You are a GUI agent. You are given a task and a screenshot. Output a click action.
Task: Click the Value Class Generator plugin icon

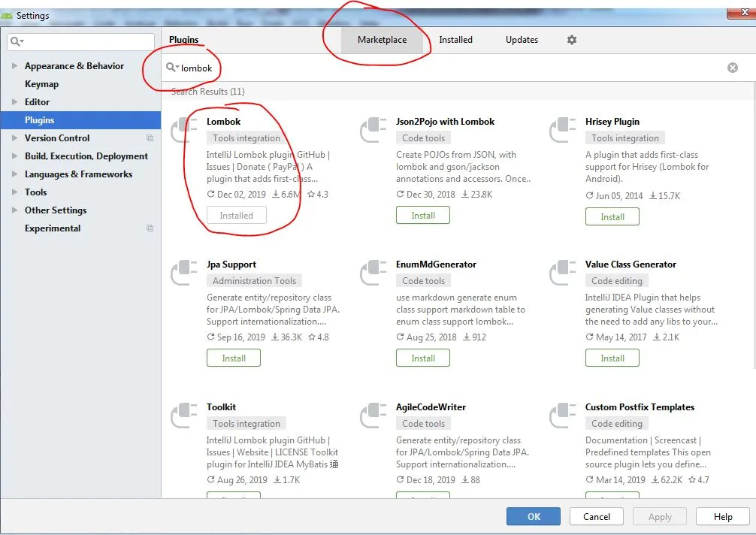point(563,273)
